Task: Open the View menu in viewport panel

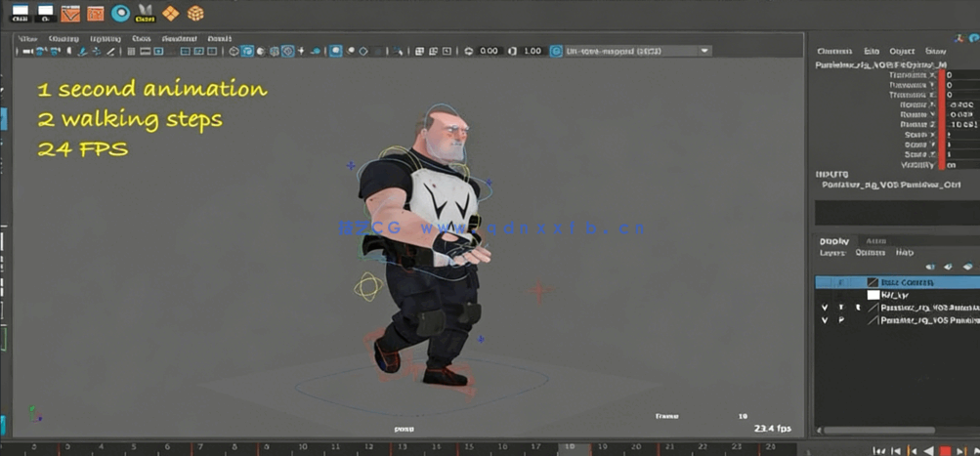Action: (28, 39)
